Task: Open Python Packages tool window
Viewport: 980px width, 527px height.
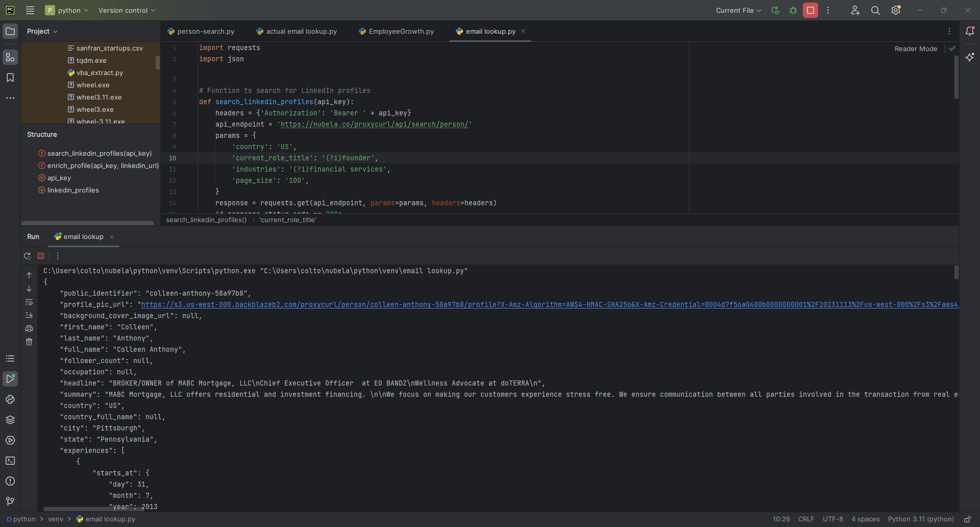Action: pos(10,420)
